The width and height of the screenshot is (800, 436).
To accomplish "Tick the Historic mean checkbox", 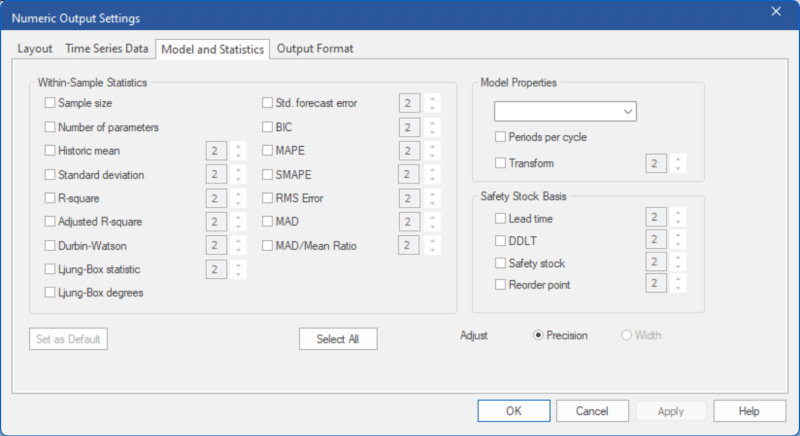I will [49, 150].
